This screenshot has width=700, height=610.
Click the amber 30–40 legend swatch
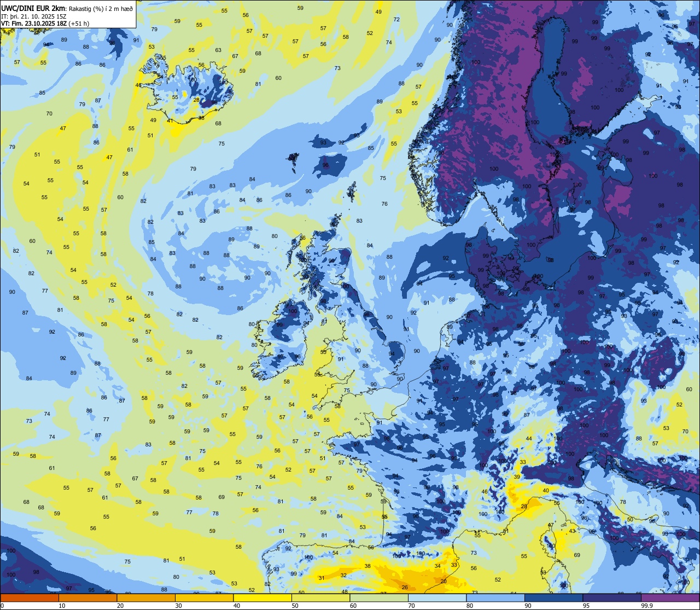(x=204, y=597)
